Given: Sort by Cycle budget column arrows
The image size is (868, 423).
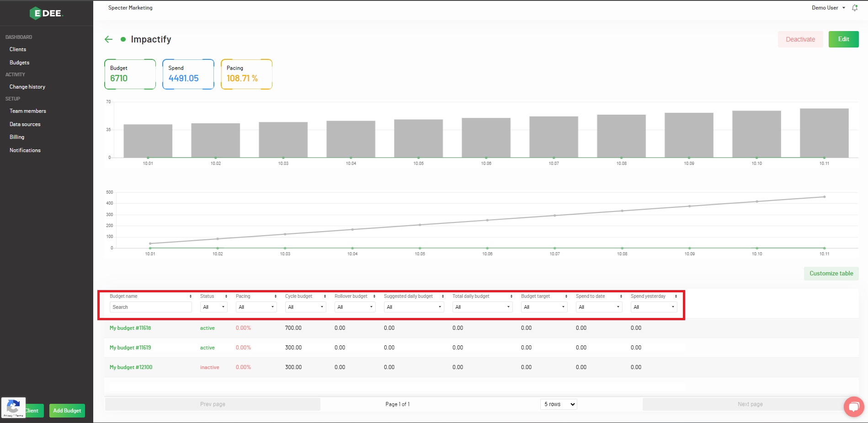Looking at the screenshot, I should click(325, 296).
